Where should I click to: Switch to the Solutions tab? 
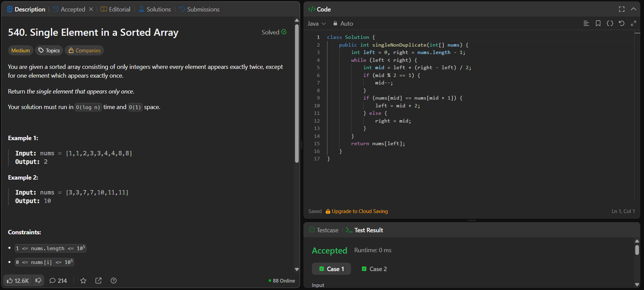155,9
